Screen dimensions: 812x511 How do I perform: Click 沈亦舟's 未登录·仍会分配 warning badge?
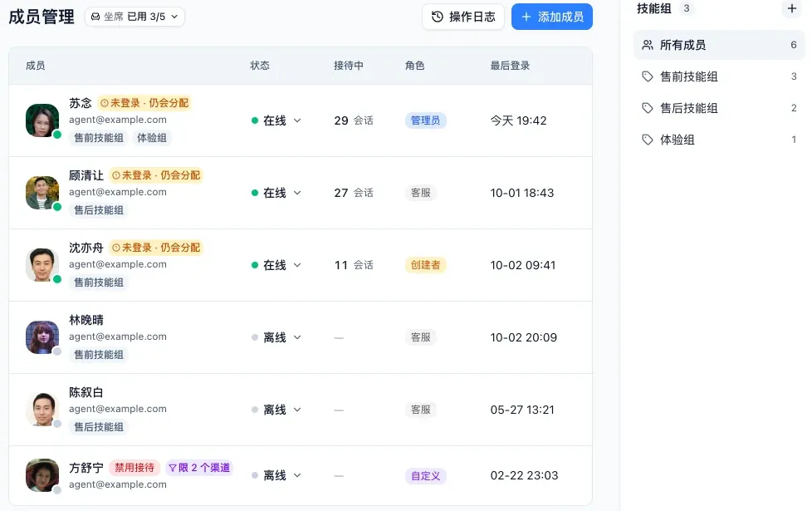pos(156,248)
